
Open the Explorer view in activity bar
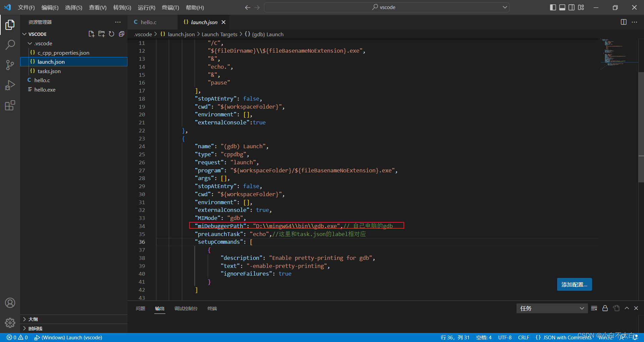coord(10,24)
